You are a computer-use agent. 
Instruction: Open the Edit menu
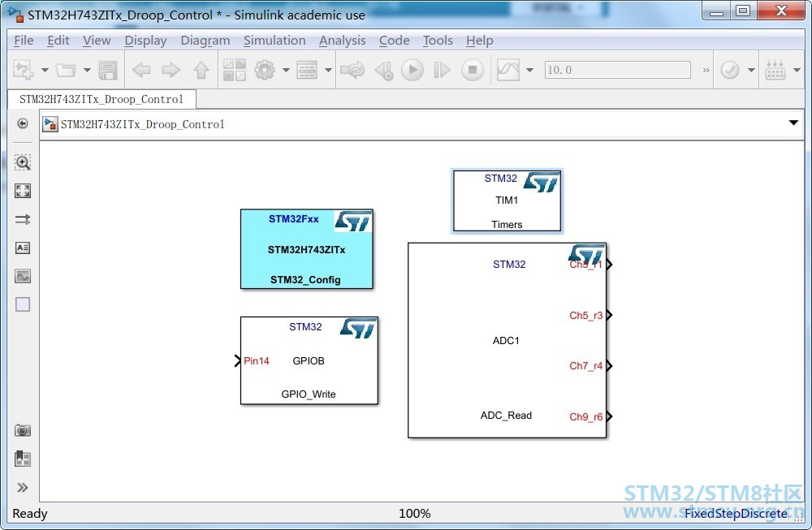[58, 41]
